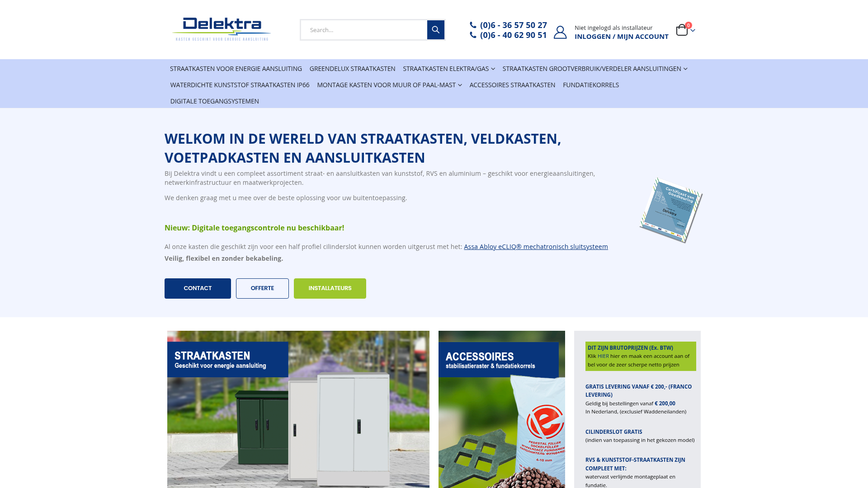This screenshot has height=488, width=868.
Task: Click the Offerte button
Action: [x=262, y=288]
